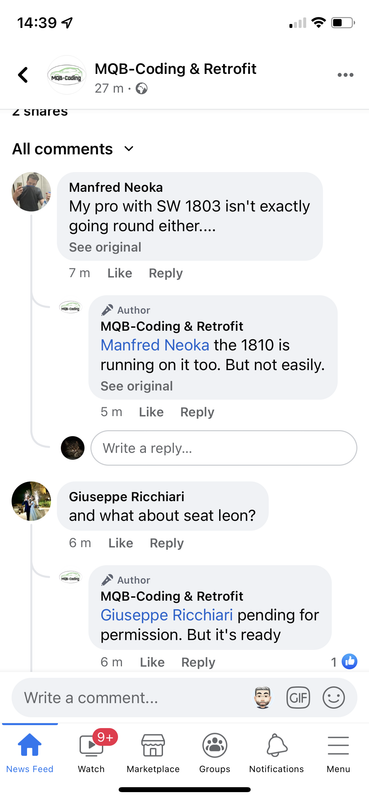Open the three-dot post options menu

click(x=346, y=75)
